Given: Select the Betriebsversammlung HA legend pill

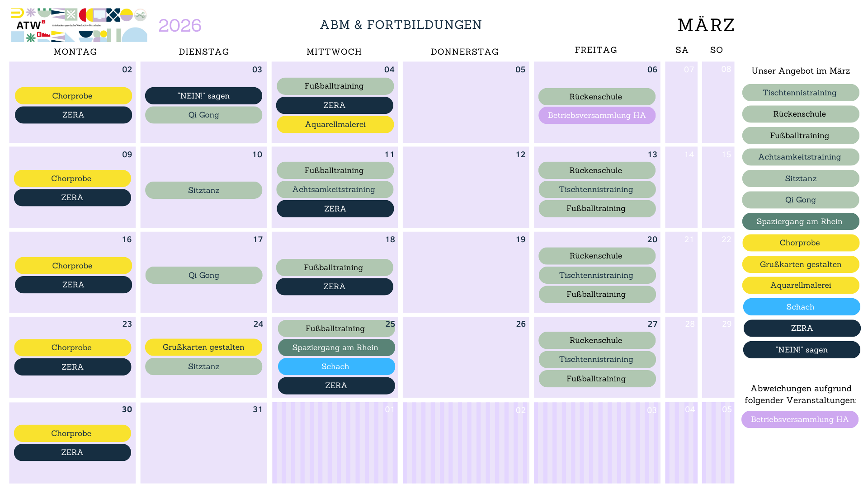Looking at the screenshot, I should [x=800, y=419].
